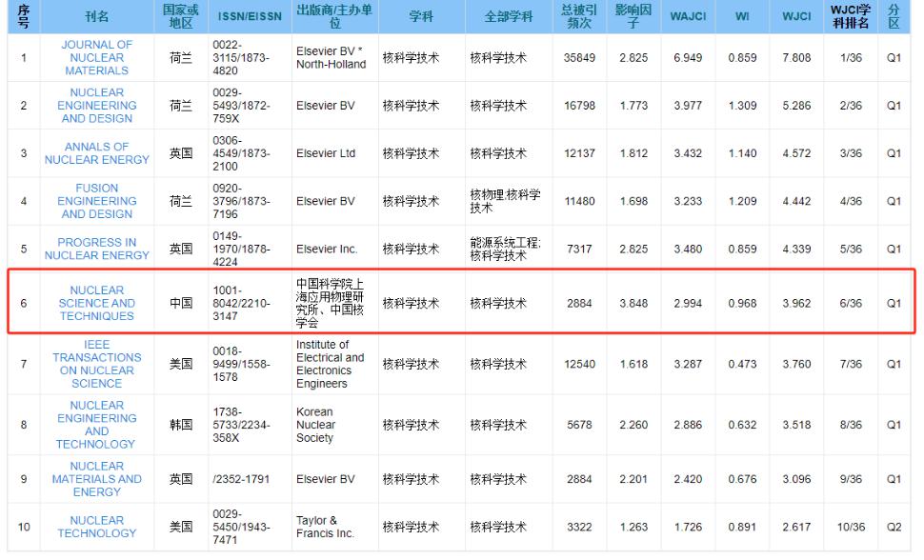The width and height of the screenshot is (924, 560).
Task: Select the 影响因子 column header
Action: pyautogui.click(x=633, y=17)
